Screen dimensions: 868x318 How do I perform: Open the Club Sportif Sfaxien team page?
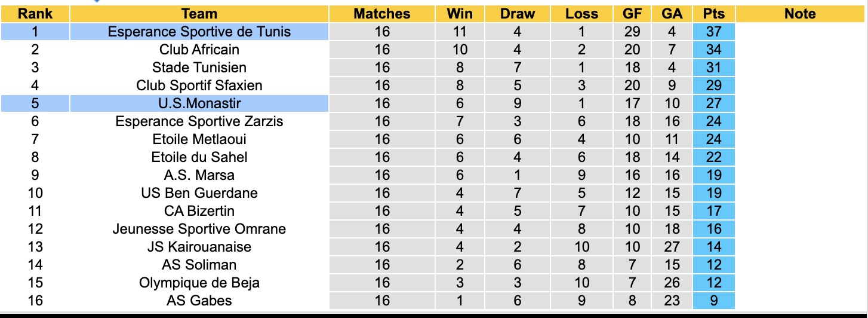(x=199, y=85)
